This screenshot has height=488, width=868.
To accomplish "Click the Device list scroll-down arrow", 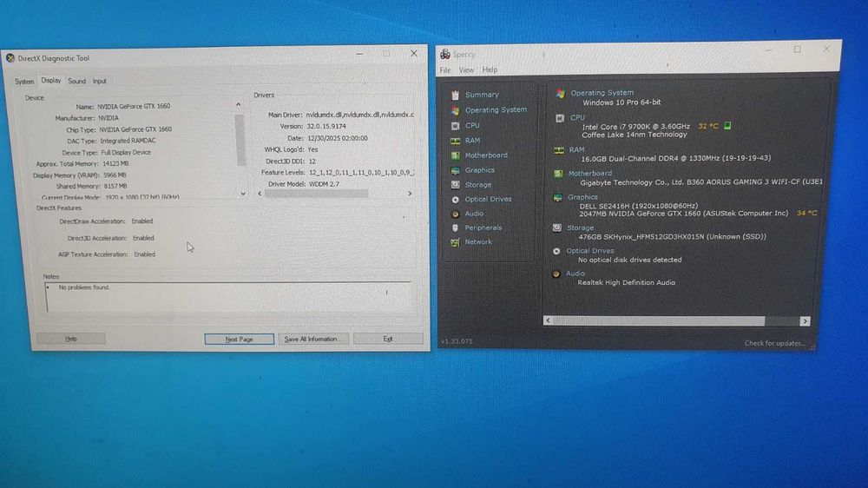I will [242, 194].
